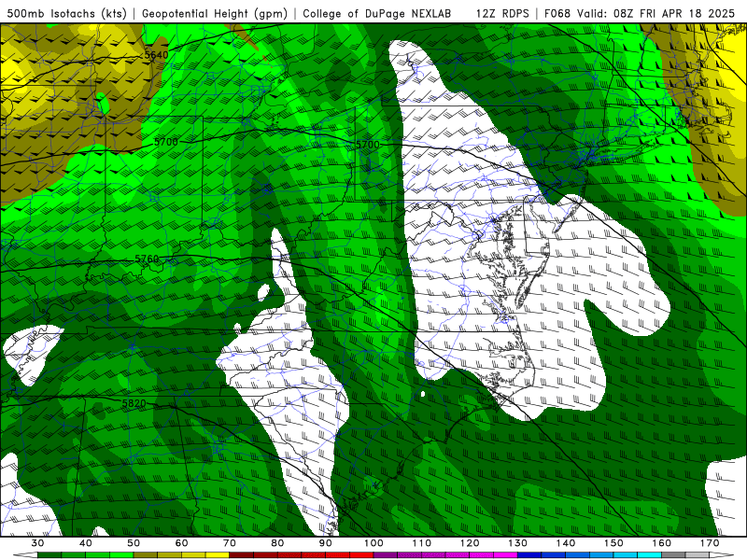The height and width of the screenshot is (560, 747).
Task: Click the 110 value on the color scale
Action: 422,543
